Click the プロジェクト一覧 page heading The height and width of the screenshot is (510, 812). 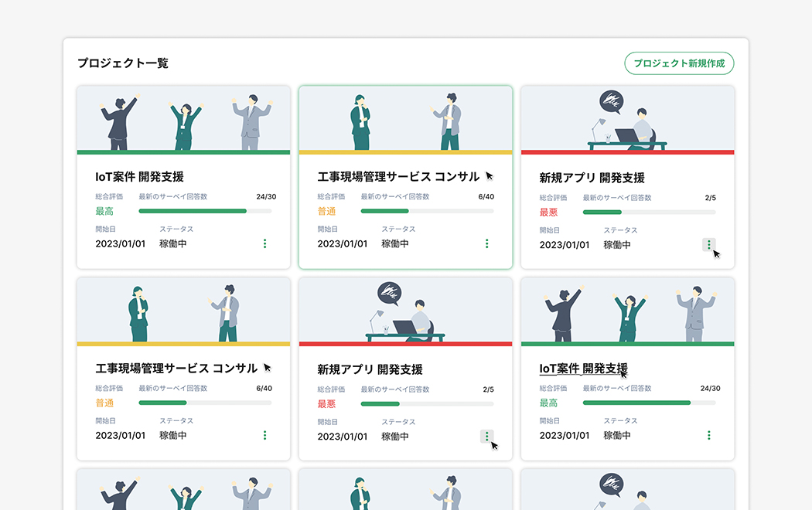pyautogui.click(x=122, y=63)
